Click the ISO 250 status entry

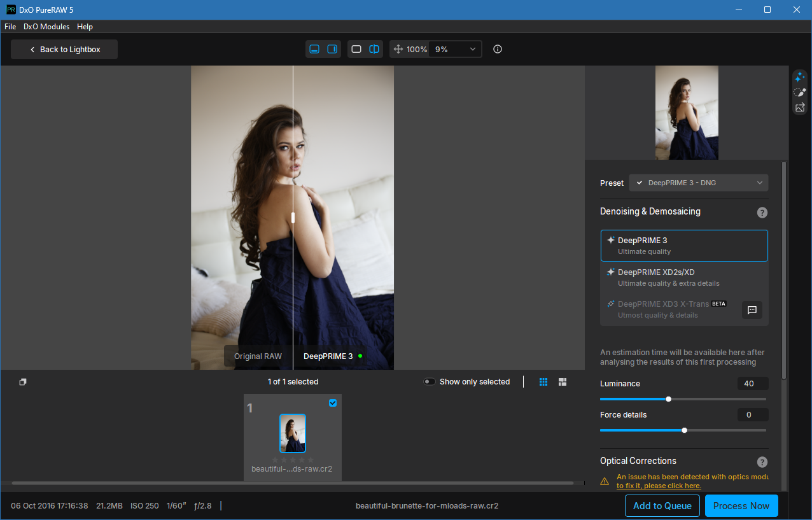(144, 506)
